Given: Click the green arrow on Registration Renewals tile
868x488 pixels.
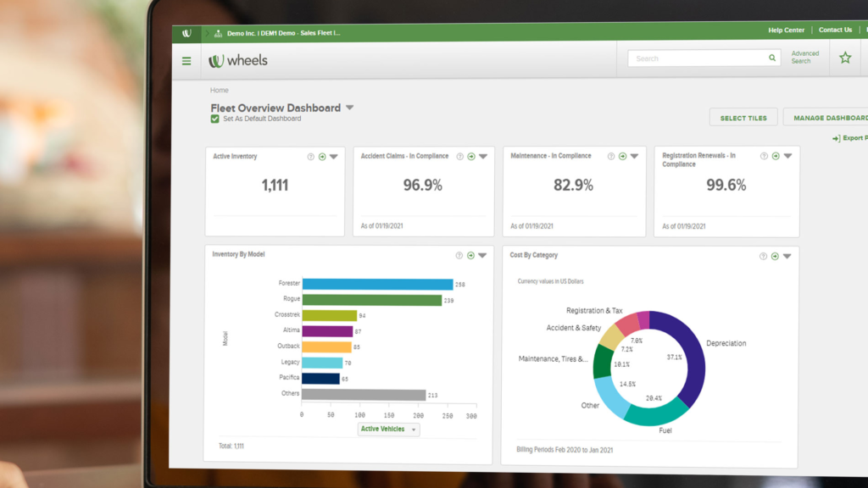Looking at the screenshot, I should (774, 156).
